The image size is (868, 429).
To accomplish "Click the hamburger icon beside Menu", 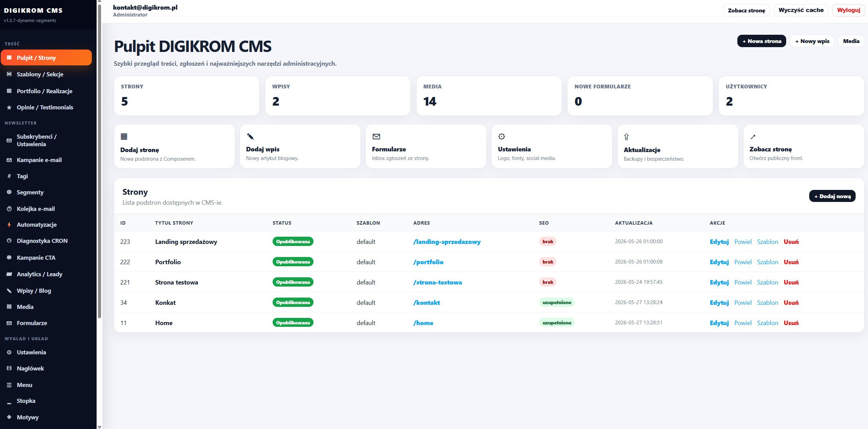I will pos(9,385).
